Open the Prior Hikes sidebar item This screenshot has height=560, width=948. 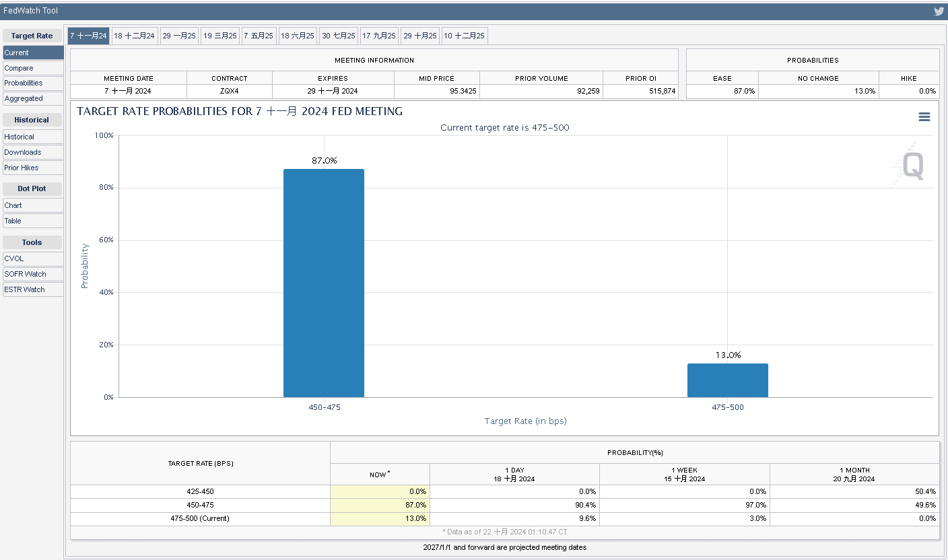tap(33, 168)
